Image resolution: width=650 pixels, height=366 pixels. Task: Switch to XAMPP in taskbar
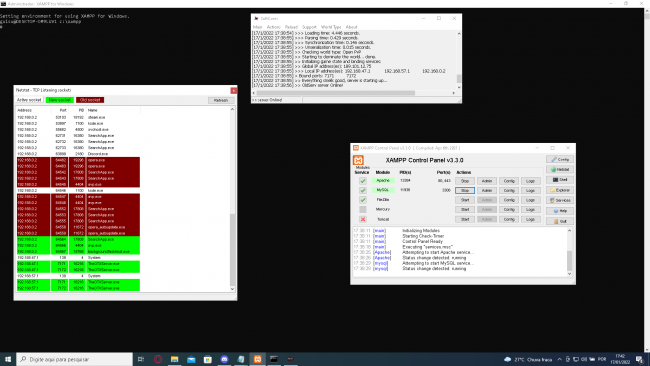257,359
